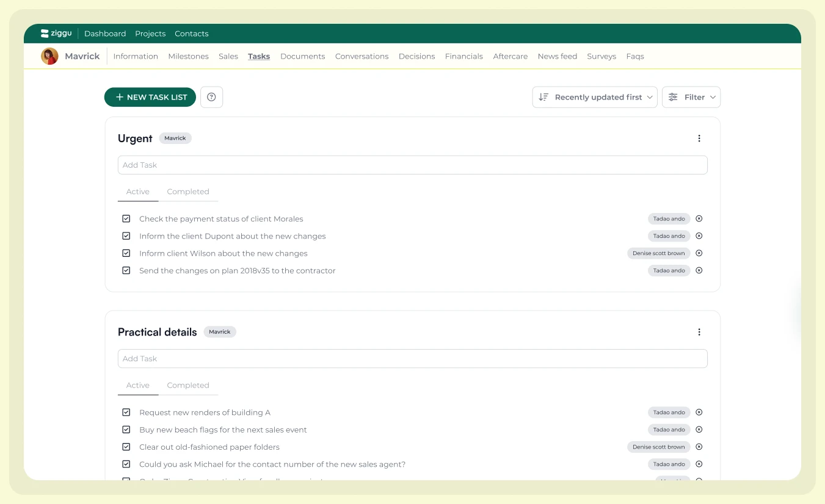Remove the building A renders task
825x504 pixels.
[x=699, y=412]
